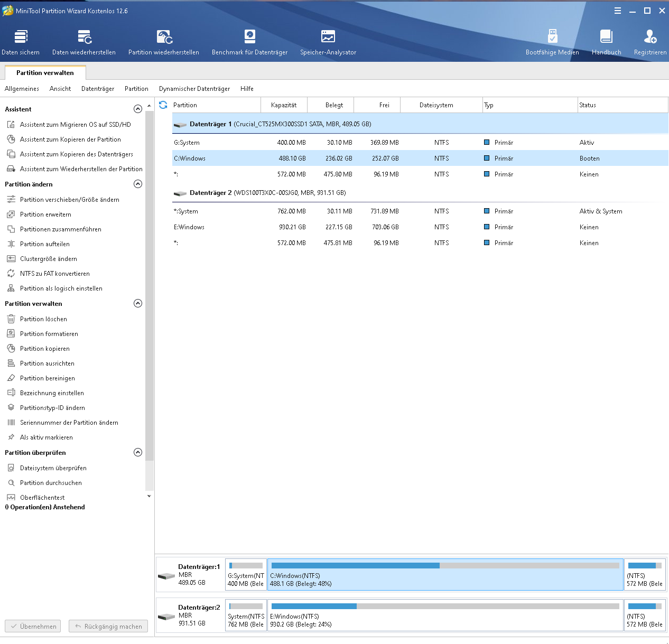Screen dimensions: 669x644
Task: Select Datenträger:1 in the disk map
Action: pos(190,575)
